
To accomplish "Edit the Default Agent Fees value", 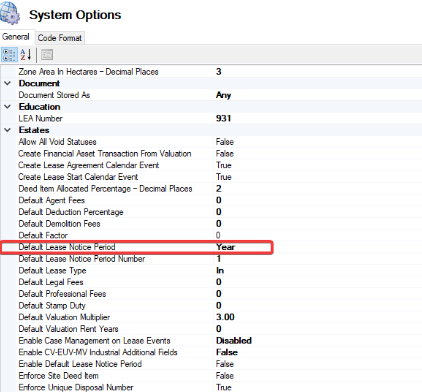I will click(x=219, y=200).
